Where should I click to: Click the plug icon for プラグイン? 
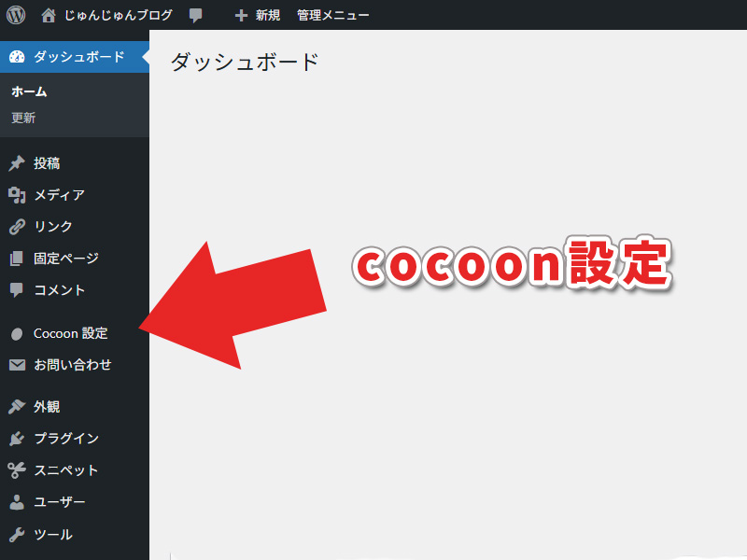(x=17, y=438)
